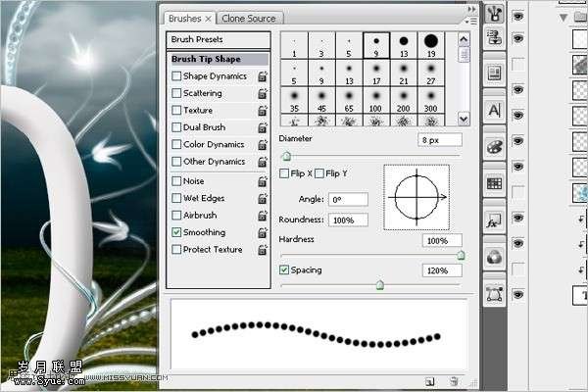Open the Brushes panel flyout menu
Image resolution: width=588 pixels, height=392 pixels.
pyautogui.click(x=471, y=22)
